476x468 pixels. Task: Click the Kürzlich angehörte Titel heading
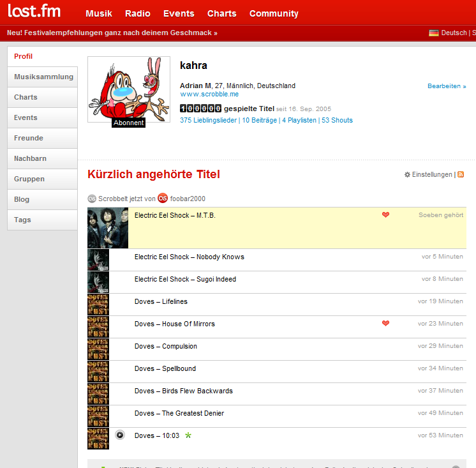(x=154, y=174)
